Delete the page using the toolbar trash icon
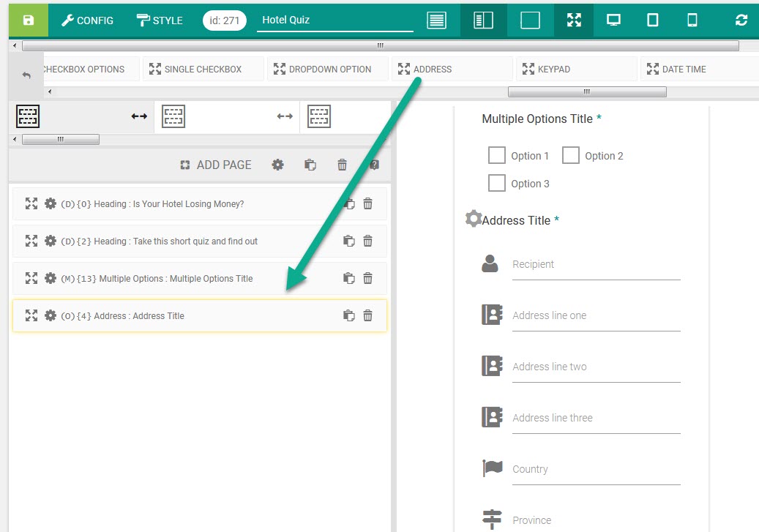Image resolution: width=759 pixels, height=532 pixels. tap(343, 165)
